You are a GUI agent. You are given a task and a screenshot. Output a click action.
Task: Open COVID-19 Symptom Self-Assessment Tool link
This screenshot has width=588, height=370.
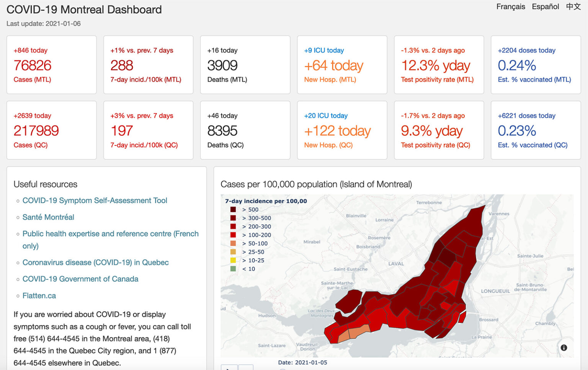pyautogui.click(x=95, y=200)
